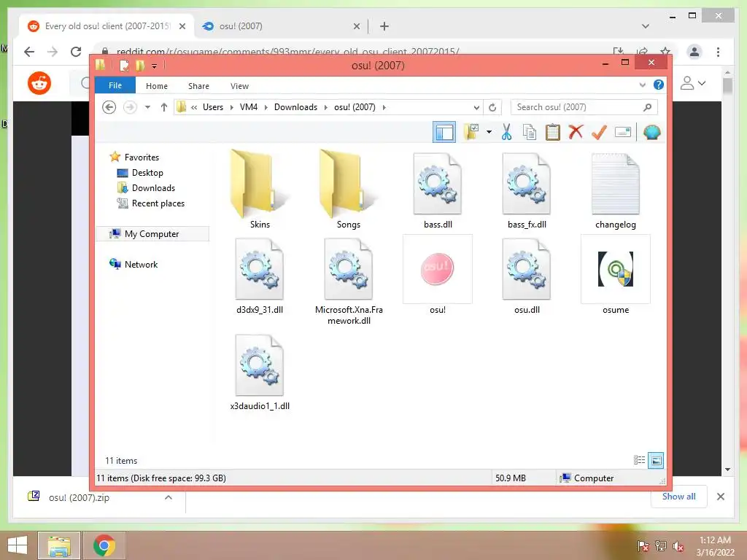Click Show all downloads in Chrome
The image size is (747, 560).
tap(679, 496)
